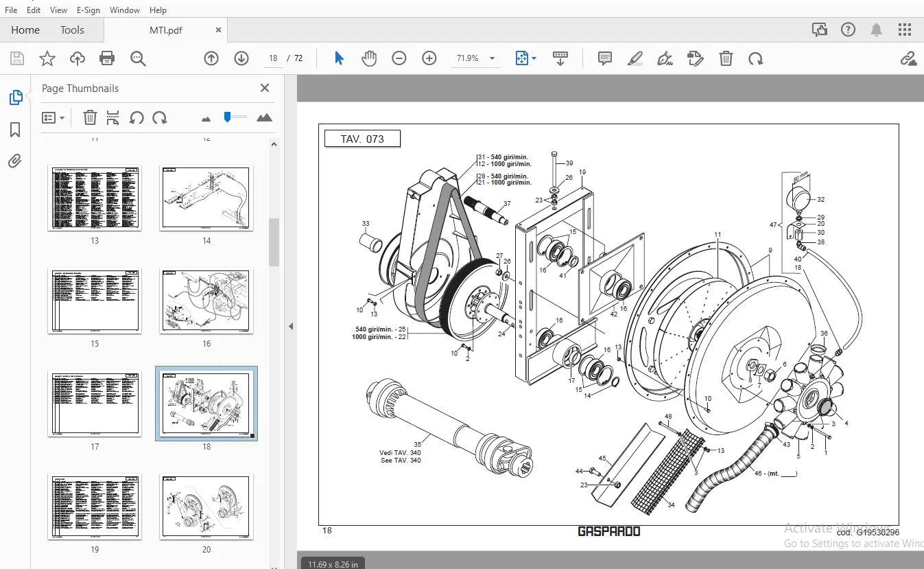
Task: Open the Help menu
Action: pos(158,10)
